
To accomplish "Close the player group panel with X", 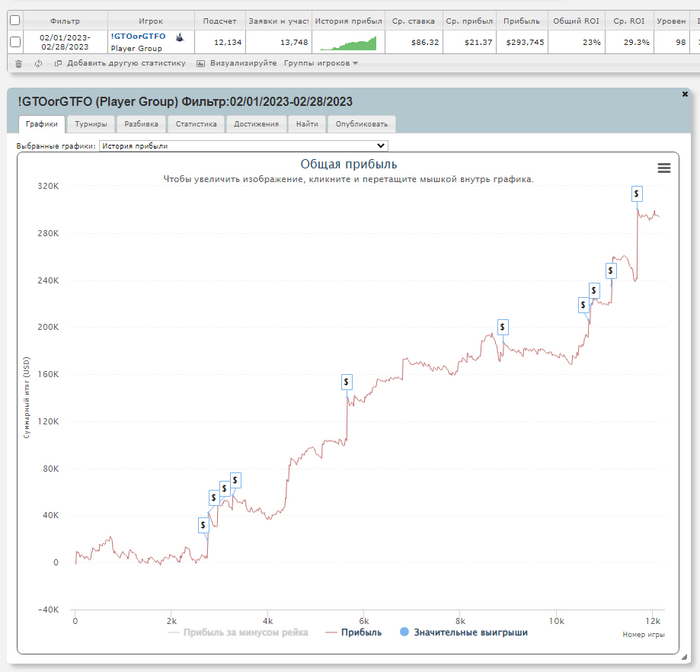I will coord(685,94).
